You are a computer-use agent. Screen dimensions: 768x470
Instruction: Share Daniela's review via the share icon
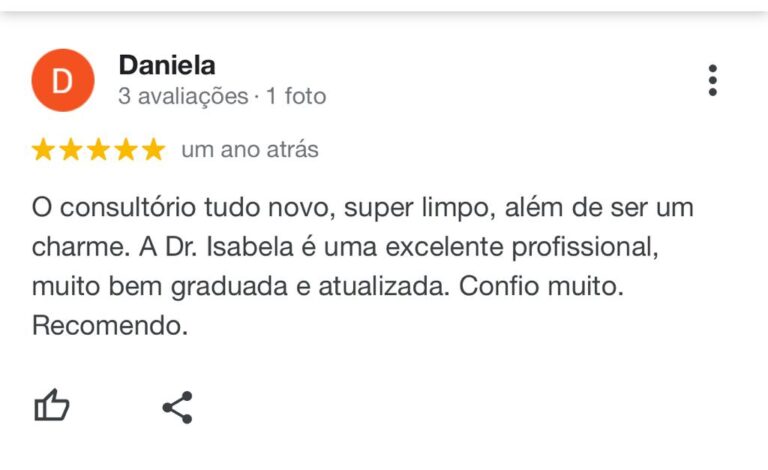pos(177,407)
